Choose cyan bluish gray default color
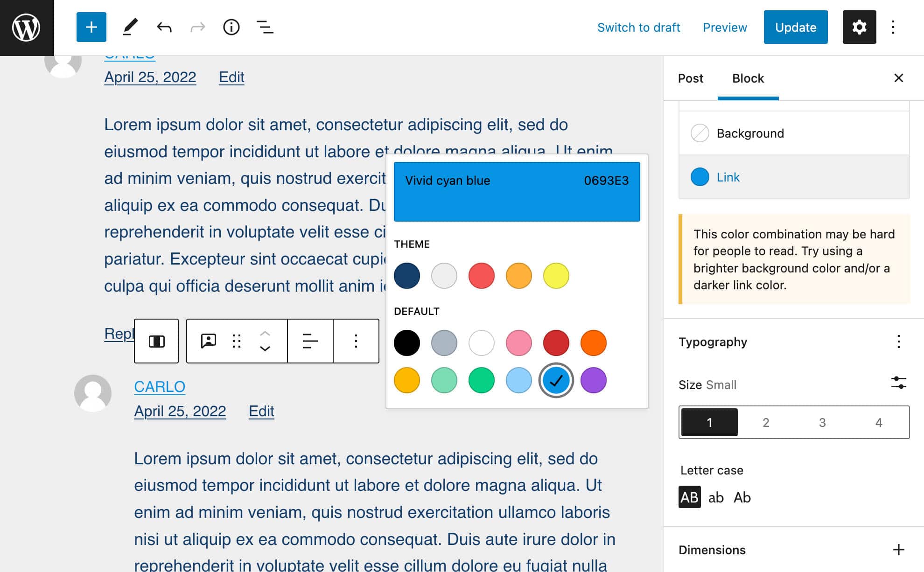 (444, 343)
